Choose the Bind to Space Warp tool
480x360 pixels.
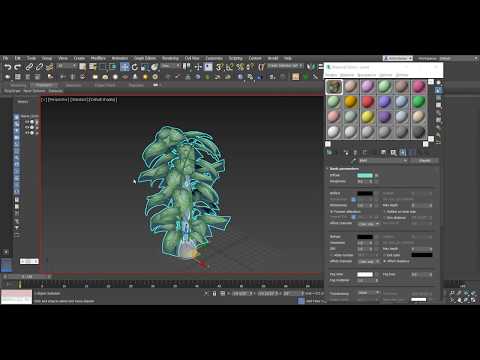click(49, 67)
